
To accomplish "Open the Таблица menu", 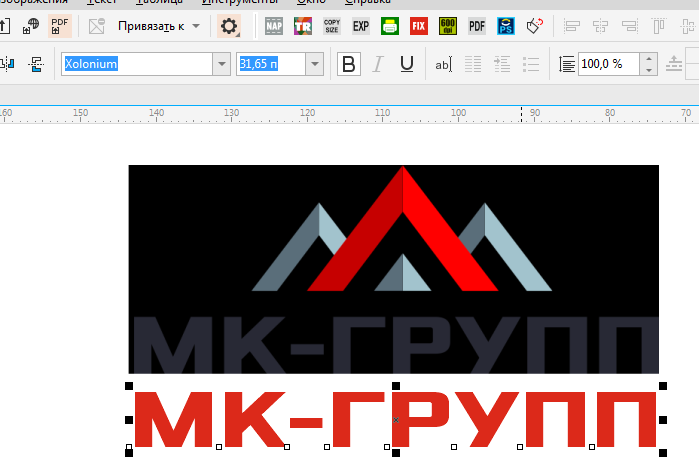I will pyautogui.click(x=159, y=2).
